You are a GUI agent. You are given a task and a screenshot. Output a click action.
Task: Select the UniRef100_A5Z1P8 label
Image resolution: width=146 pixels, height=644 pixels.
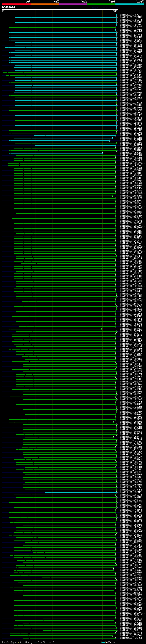[131, 492]
